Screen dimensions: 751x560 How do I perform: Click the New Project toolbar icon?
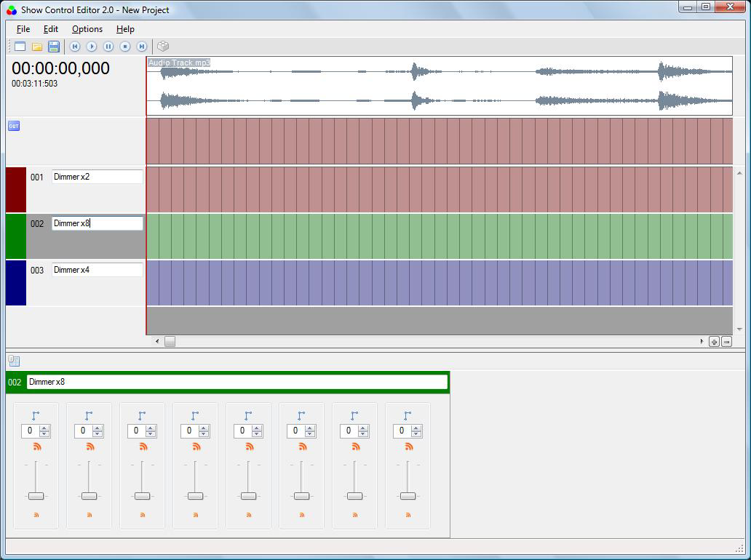20,47
